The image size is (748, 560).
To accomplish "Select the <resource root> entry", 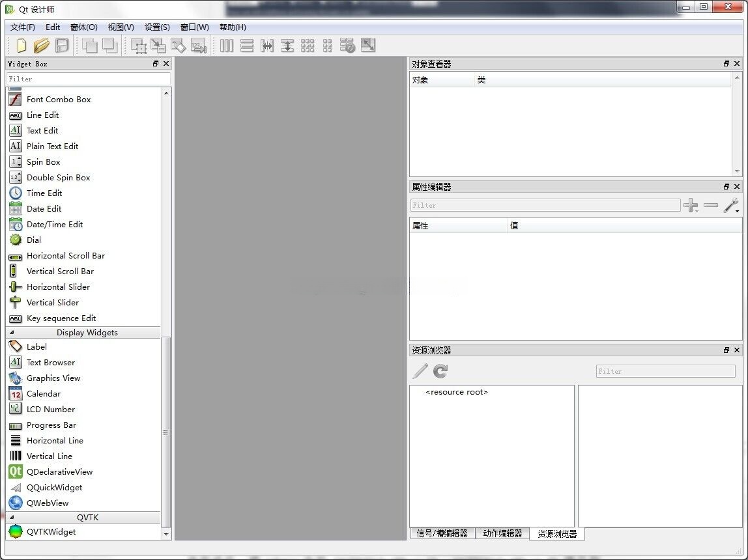I will (457, 392).
